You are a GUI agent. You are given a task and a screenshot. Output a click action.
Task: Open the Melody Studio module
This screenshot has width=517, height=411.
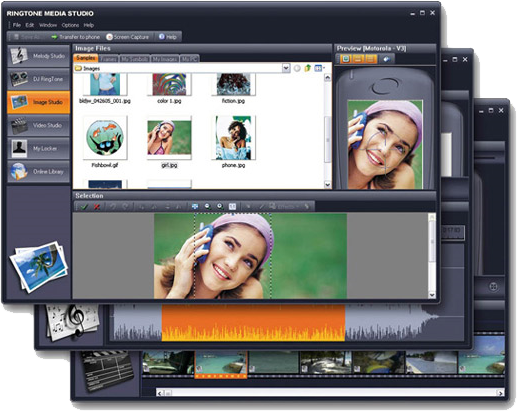point(38,56)
